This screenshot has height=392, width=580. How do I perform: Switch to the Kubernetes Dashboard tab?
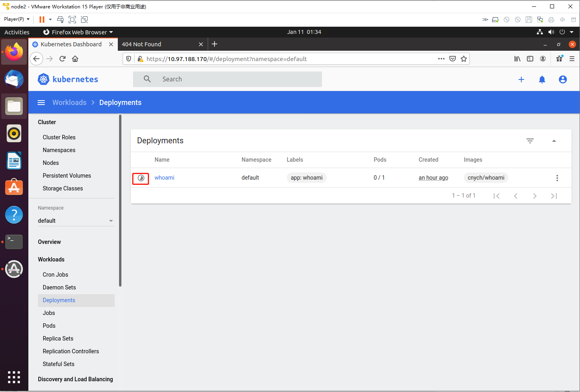[71, 44]
